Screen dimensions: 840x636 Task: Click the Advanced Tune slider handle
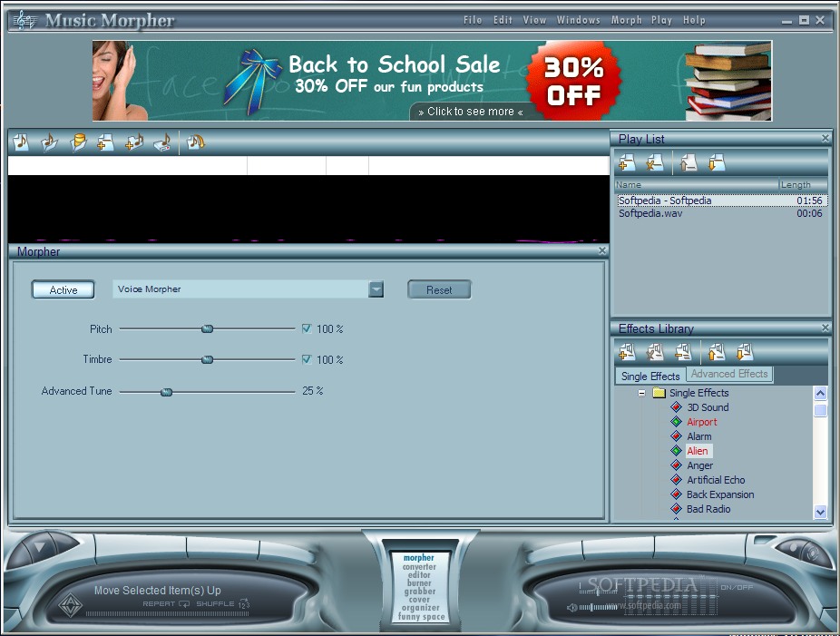(x=166, y=392)
